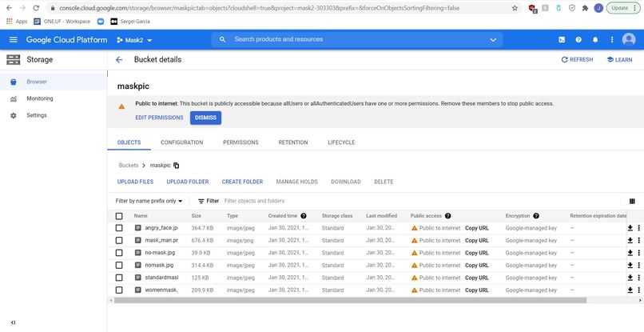Dismiss the public access warning
This screenshot has height=332, width=644.
point(206,118)
